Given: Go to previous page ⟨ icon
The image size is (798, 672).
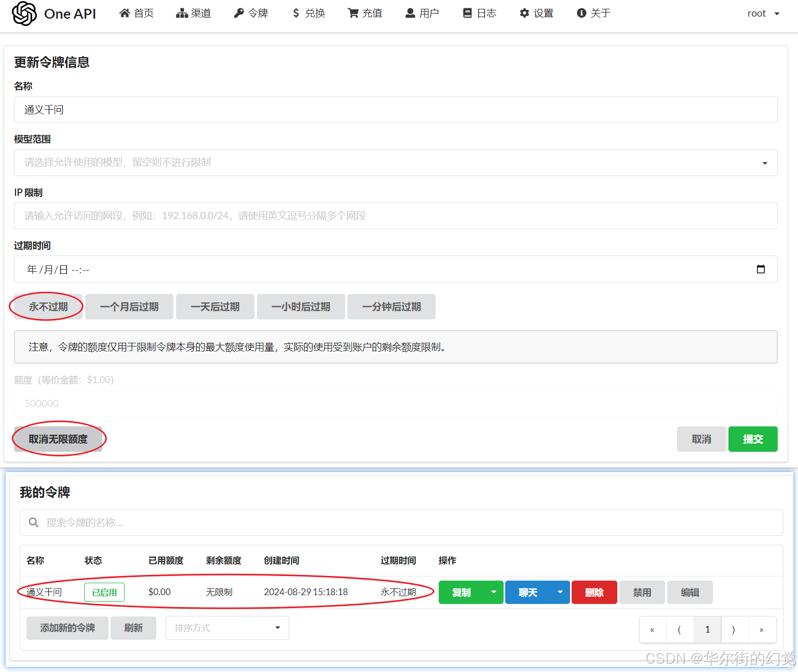Looking at the screenshot, I should click(680, 630).
